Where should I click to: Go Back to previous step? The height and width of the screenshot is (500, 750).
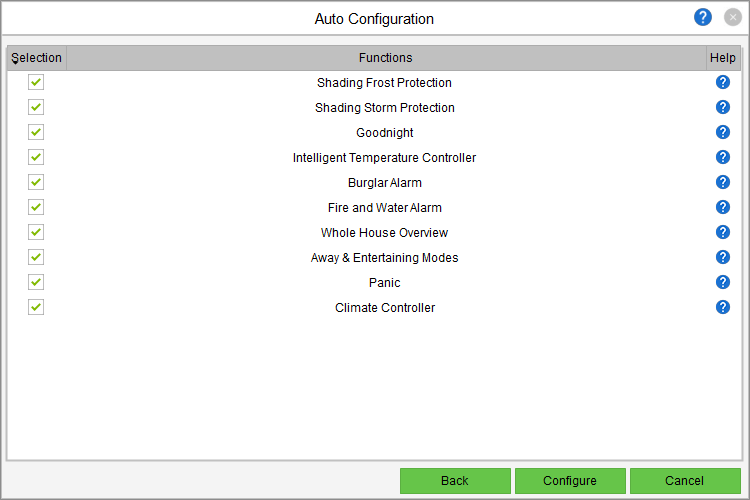click(x=455, y=481)
